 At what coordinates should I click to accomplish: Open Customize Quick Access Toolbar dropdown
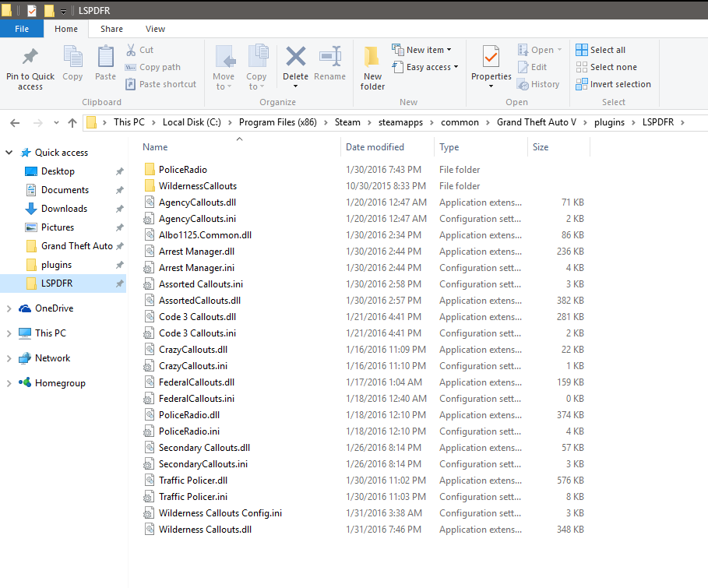(x=63, y=11)
